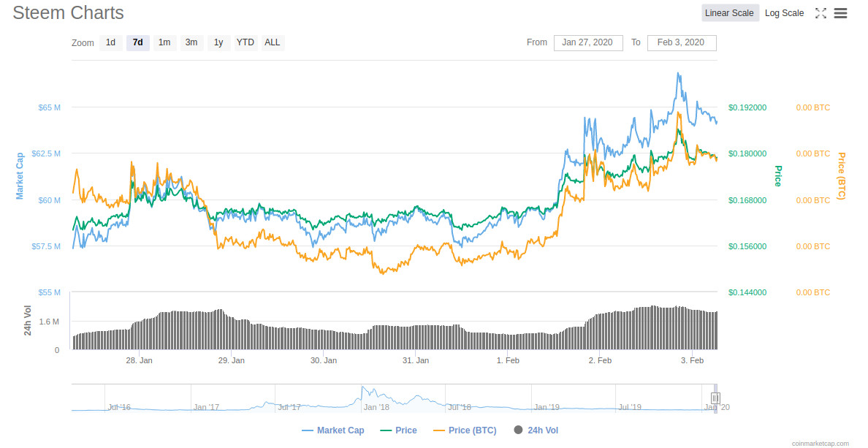The height and width of the screenshot is (448, 868).
Task: Toggle Price (BTC) series in legend
Action: (465, 430)
